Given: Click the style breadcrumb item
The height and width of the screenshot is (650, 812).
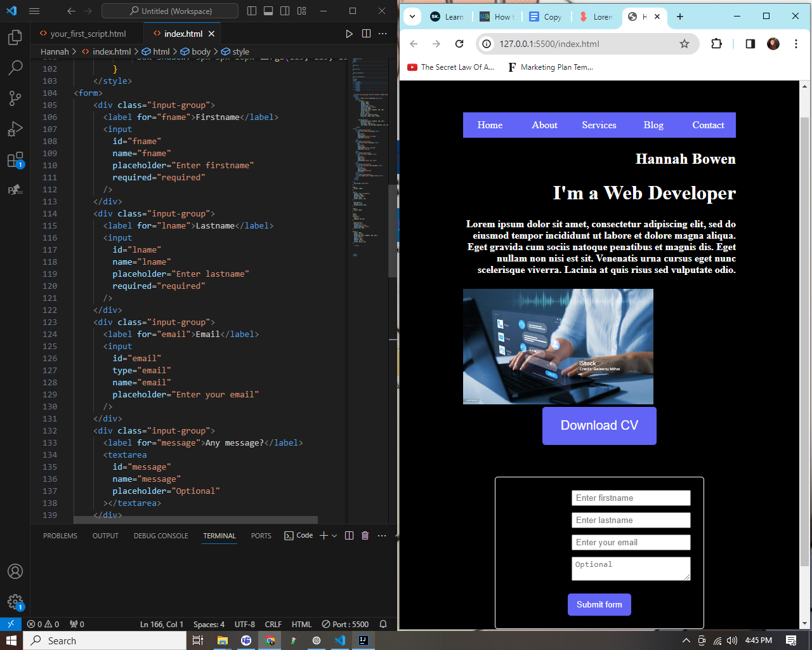Looking at the screenshot, I should click(235, 51).
